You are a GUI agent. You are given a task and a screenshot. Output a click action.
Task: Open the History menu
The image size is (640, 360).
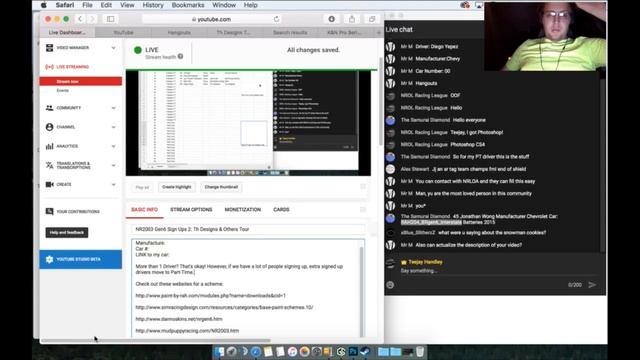tap(153, 5)
